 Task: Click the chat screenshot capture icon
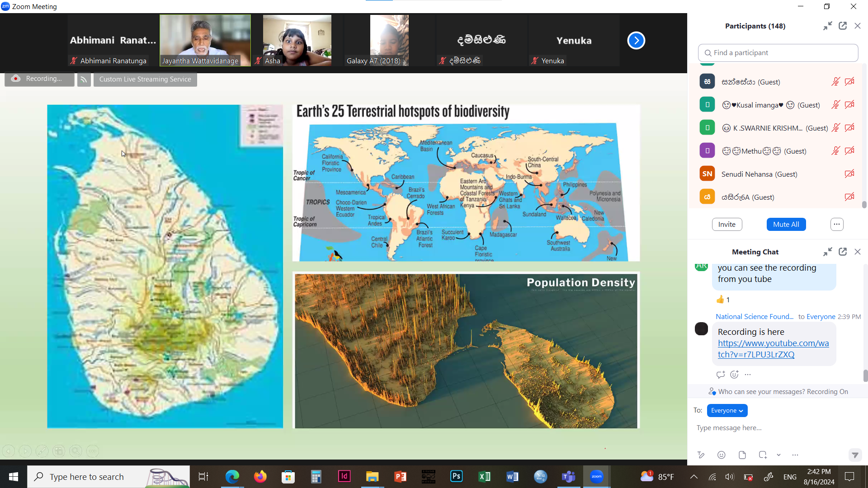763,455
